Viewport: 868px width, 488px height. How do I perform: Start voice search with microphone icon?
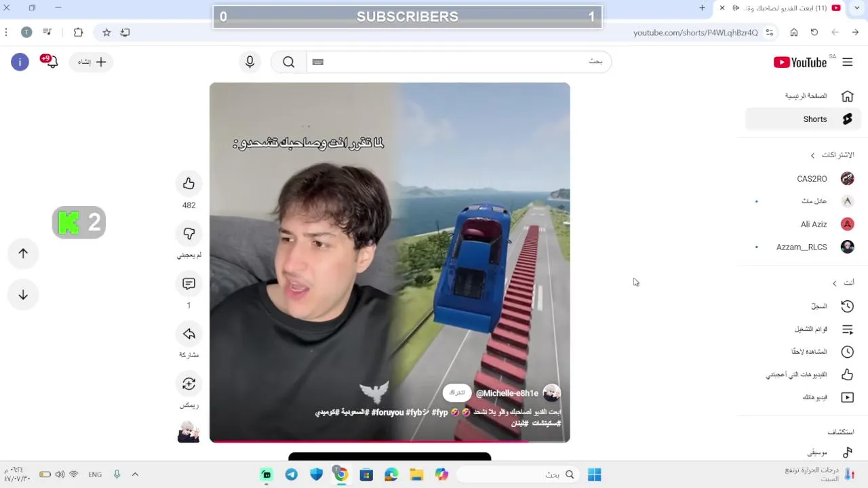click(x=250, y=62)
